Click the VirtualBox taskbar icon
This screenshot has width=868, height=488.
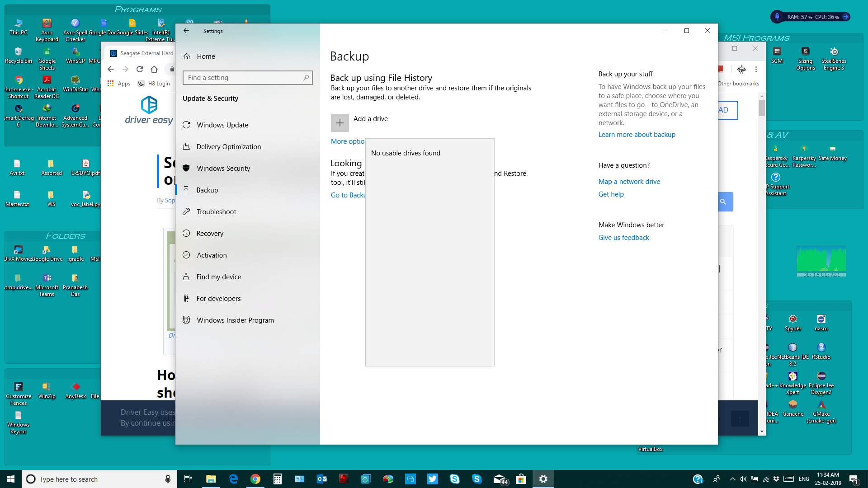pyautogui.click(x=650, y=449)
